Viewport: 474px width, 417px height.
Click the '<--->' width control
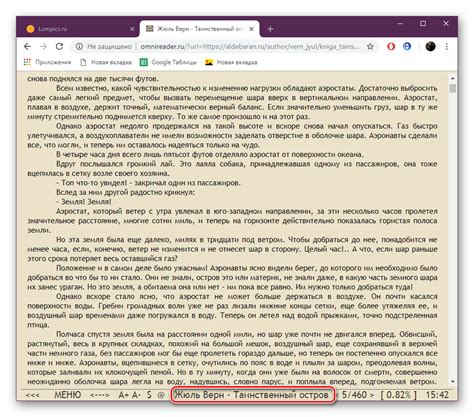click(x=100, y=395)
